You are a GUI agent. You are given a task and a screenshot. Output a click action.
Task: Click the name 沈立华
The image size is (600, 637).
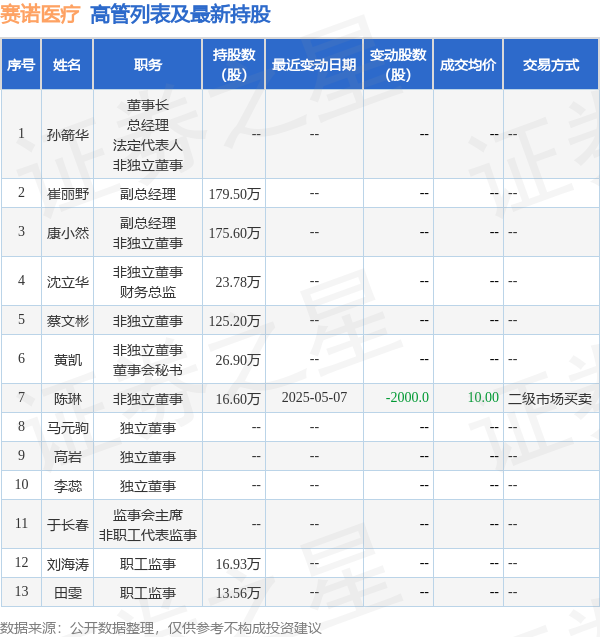pyautogui.click(x=67, y=282)
